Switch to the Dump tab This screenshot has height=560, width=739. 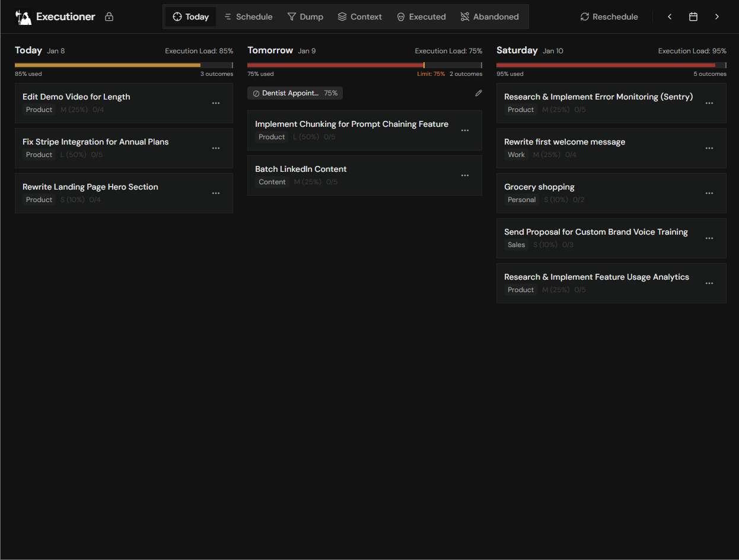[305, 17]
